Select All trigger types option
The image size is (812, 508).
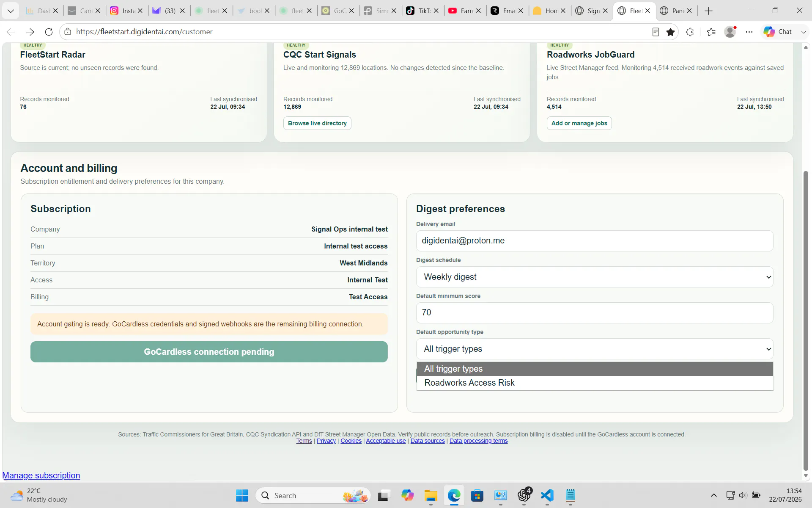coord(595,369)
